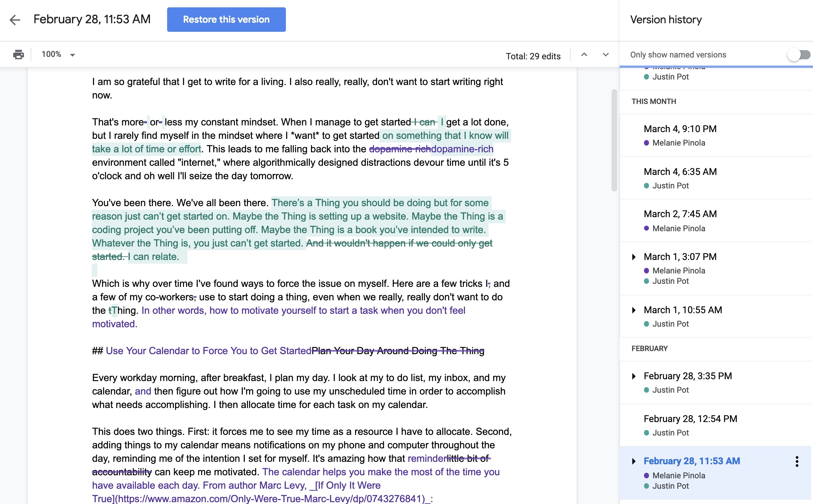Select the March 4, 9:10 PM version
The width and height of the screenshot is (813, 504).
[680, 129]
